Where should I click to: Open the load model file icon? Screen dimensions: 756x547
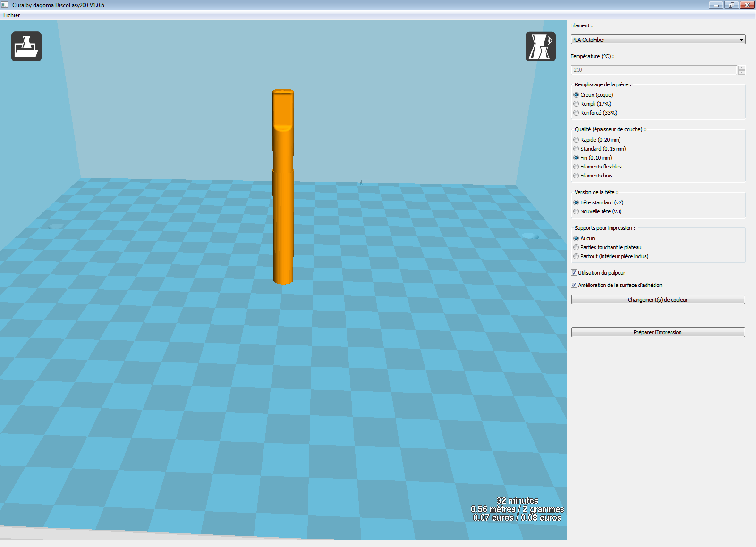point(26,46)
